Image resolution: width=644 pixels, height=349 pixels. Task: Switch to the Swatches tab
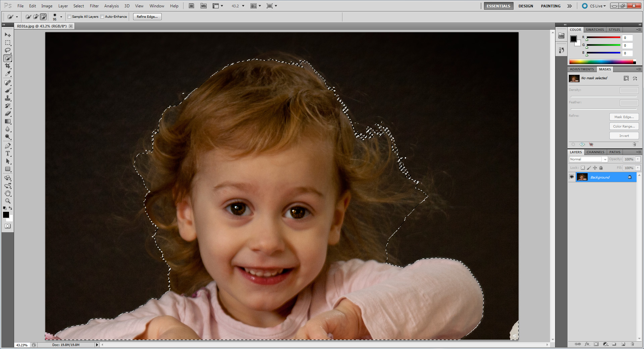[x=595, y=30]
